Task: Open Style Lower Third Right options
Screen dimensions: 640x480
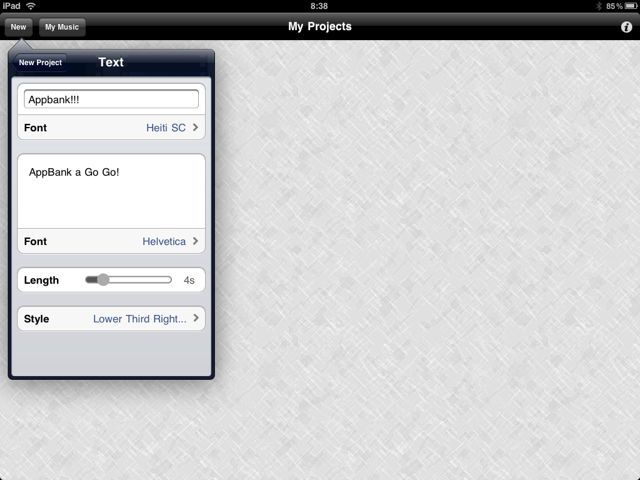Action: pos(111,318)
